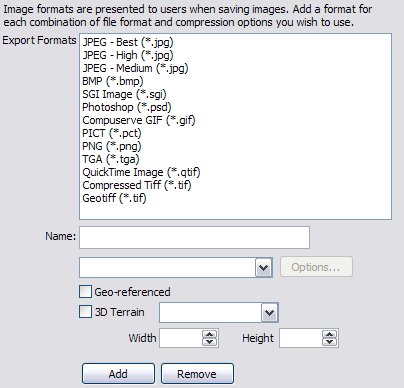Expand the 3D Terrain dropdown list
The width and height of the screenshot is (404, 388).
click(x=269, y=313)
